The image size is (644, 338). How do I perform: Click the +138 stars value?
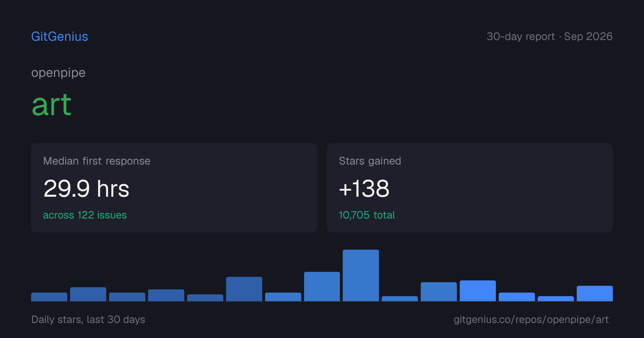[x=364, y=188]
